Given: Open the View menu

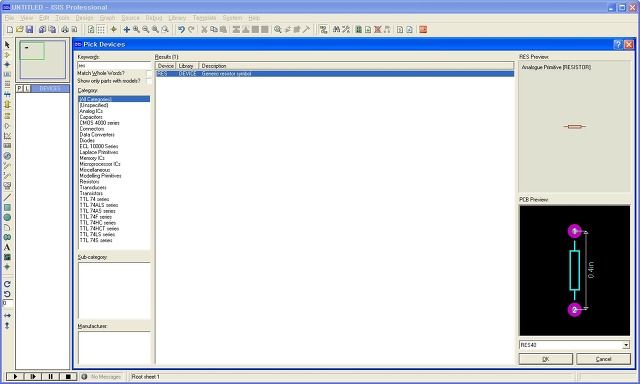Looking at the screenshot, I should click(x=27, y=18).
